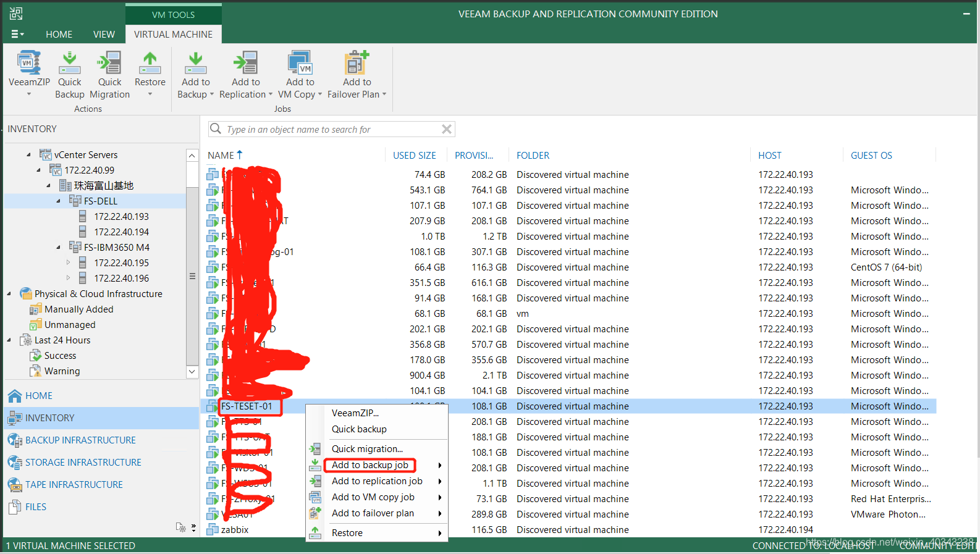The height and width of the screenshot is (554, 980).
Task: Open the Add to Failover Plan dropdown arrow
Action: coord(384,94)
